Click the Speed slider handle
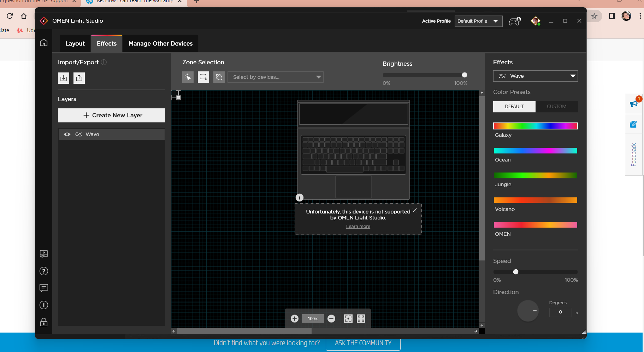Viewport: 644px width, 352px height. tap(516, 272)
